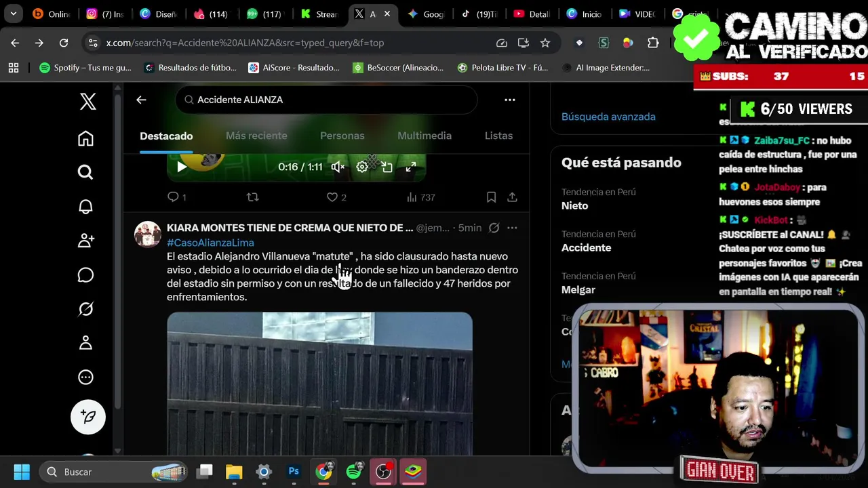Bookmark this page with the star
868x488 pixels.
(545, 43)
